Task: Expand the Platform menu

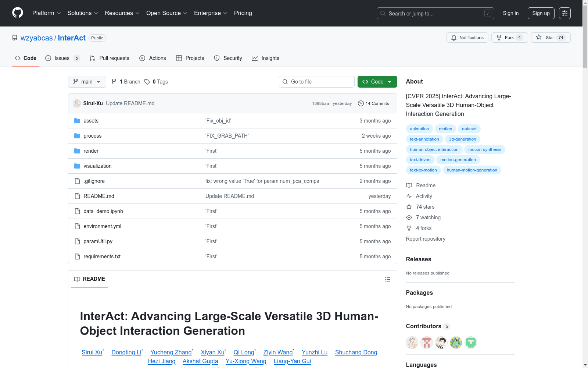Action: click(x=47, y=13)
